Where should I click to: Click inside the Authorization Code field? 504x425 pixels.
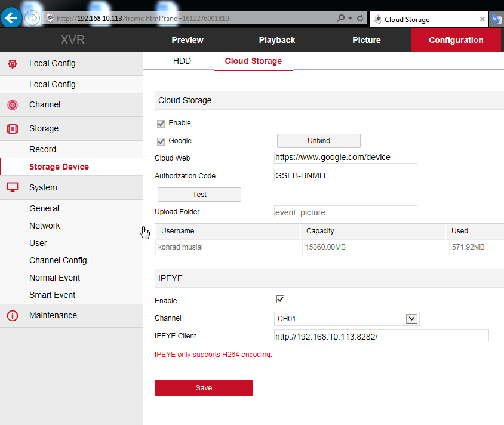[x=345, y=175]
